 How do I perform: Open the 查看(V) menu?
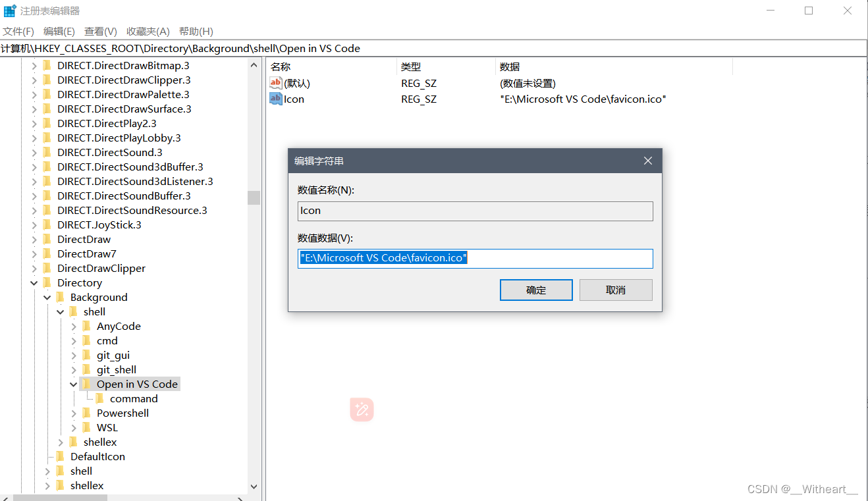(101, 31)
